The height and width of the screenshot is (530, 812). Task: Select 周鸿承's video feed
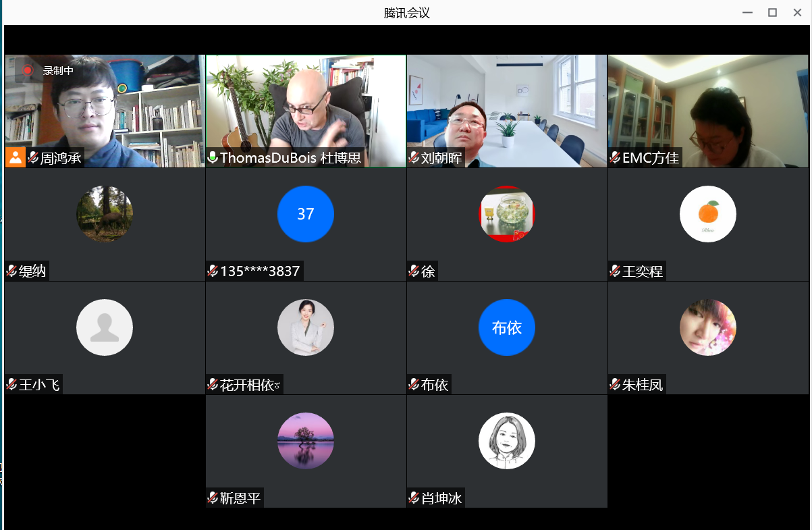click(105, 111)
